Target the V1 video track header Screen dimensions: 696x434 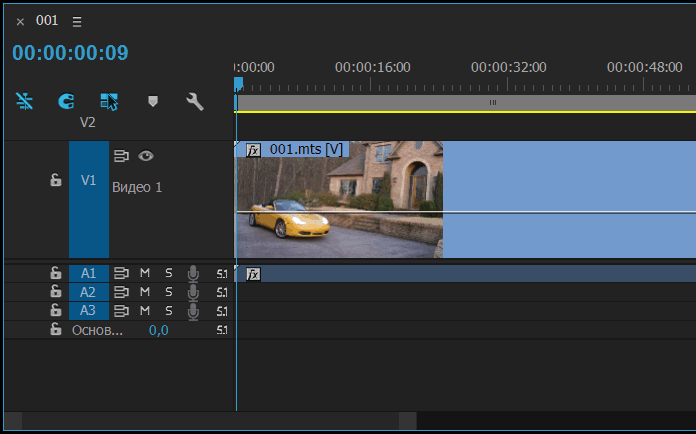(88, 181)
